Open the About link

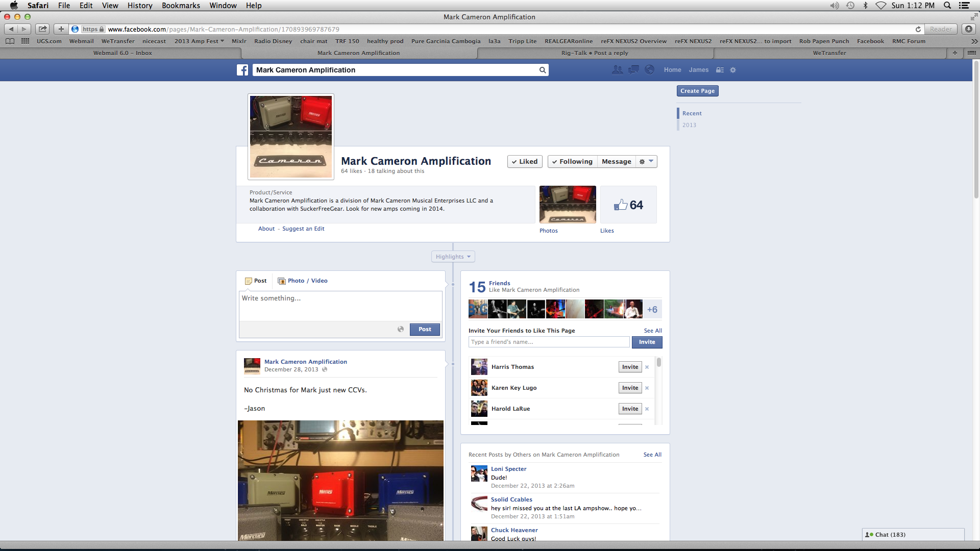[x=266, y=229]
